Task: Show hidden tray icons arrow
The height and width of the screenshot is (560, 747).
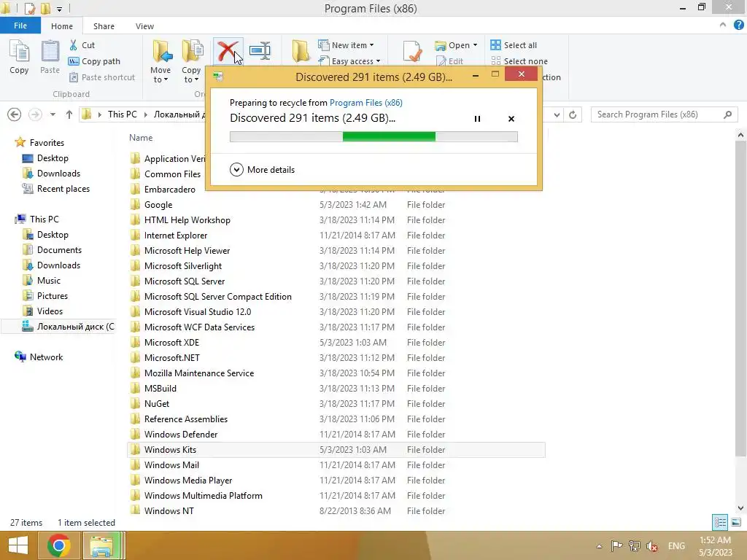Action: pyautogui.click(x=600, y=545)
